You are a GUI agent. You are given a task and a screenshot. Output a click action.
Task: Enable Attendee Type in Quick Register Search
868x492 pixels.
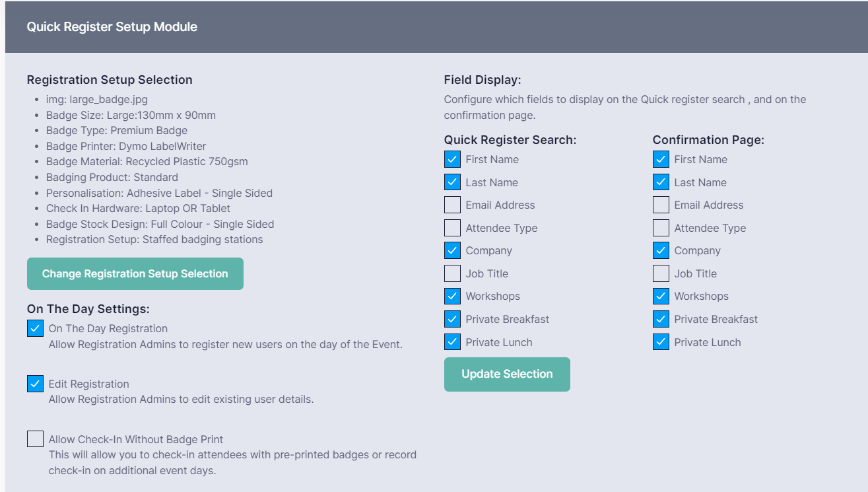coord(452,228)
